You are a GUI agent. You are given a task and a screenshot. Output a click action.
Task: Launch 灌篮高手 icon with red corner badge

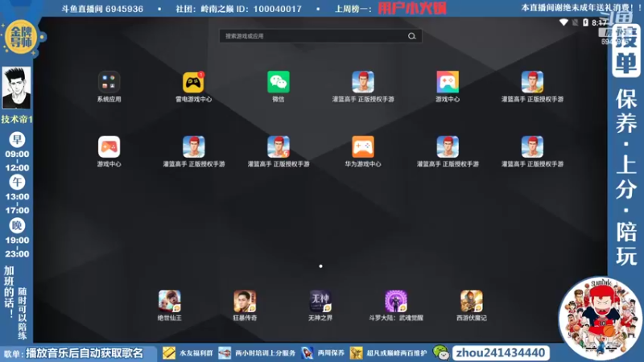(278, 147)
